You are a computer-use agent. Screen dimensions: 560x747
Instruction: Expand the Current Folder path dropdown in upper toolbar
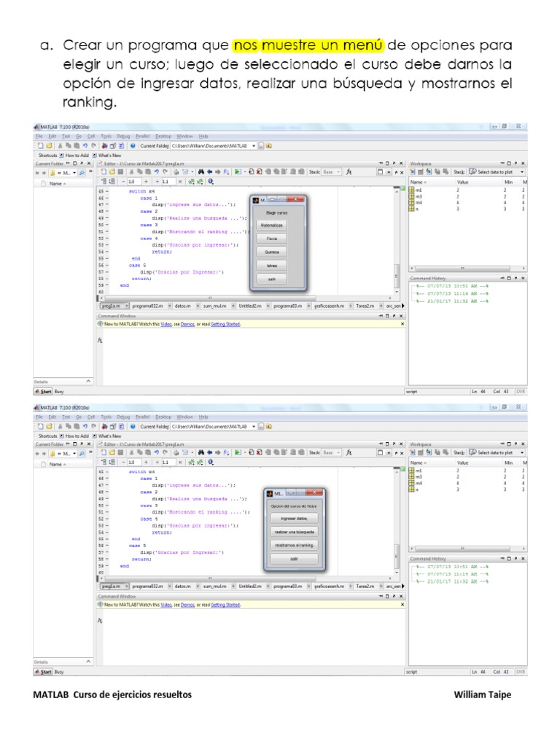(253, 145)
